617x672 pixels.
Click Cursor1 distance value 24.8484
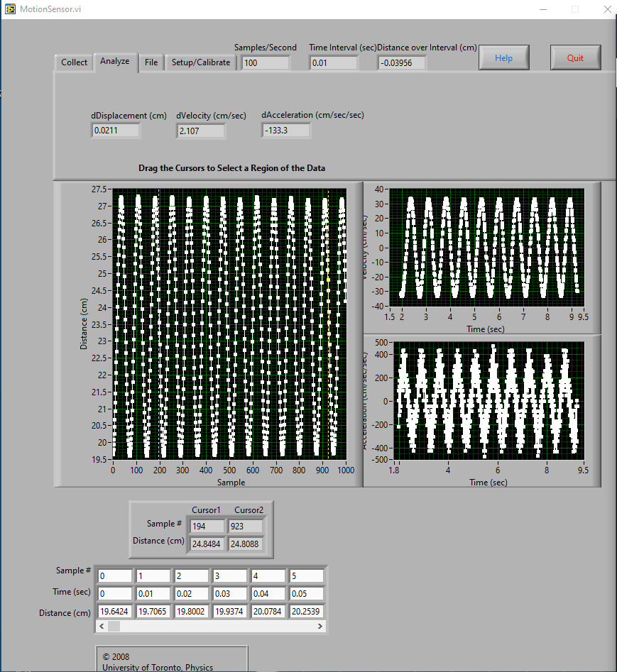click(x=207, y=544)
